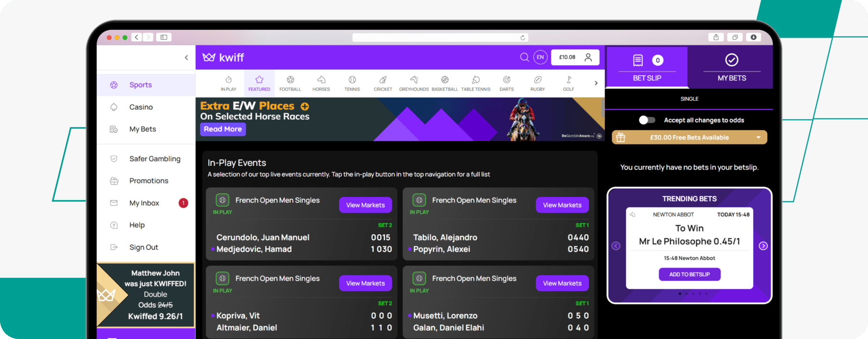
Task: Open My Bets in sidebar
Action: pyautogui.click(x=146, y=129)
